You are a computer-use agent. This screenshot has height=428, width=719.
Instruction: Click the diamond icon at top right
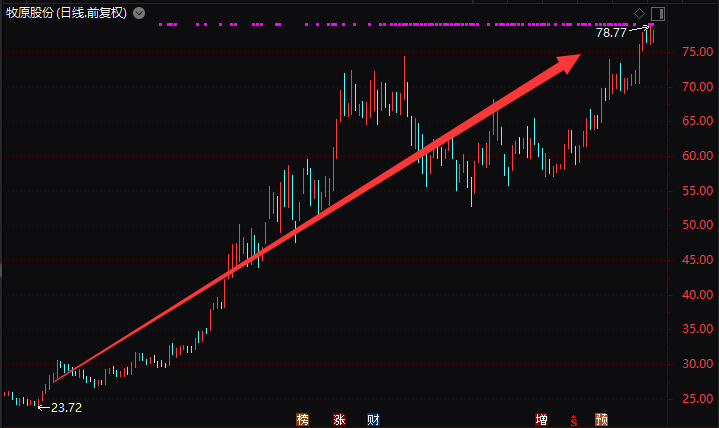[x=639, y=14]
